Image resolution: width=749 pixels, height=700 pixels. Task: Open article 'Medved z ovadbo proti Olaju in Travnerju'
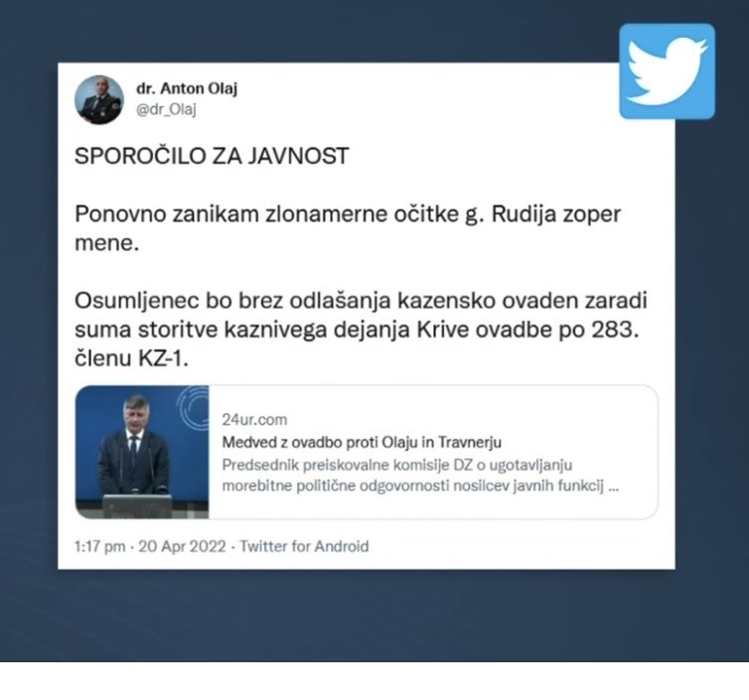(x=362, y=442)
